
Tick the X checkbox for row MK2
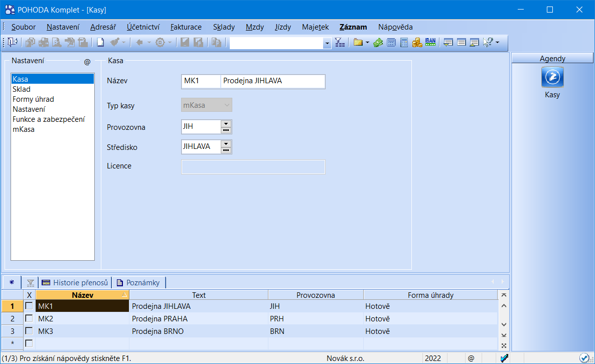[x=29, y=318]
